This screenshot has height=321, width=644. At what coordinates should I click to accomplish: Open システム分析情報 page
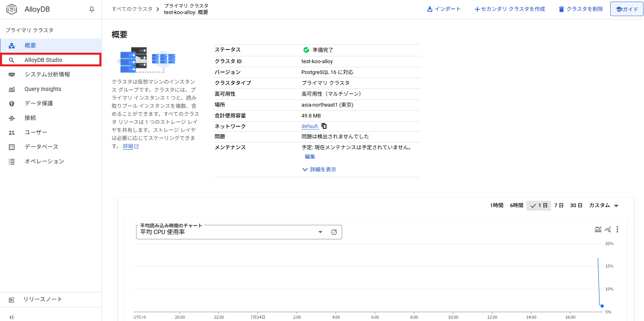(x=51, y=74)
